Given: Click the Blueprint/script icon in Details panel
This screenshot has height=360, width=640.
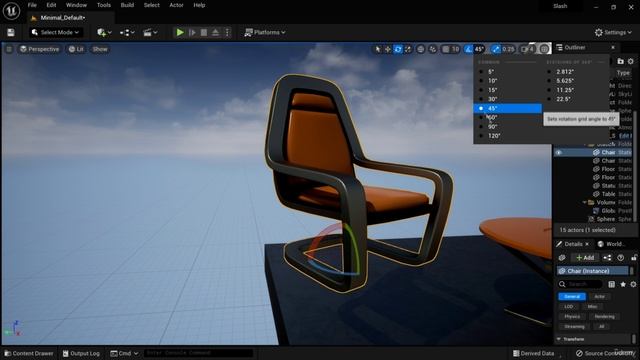Looking at the screenshot, I should click(x=607, y=258).
